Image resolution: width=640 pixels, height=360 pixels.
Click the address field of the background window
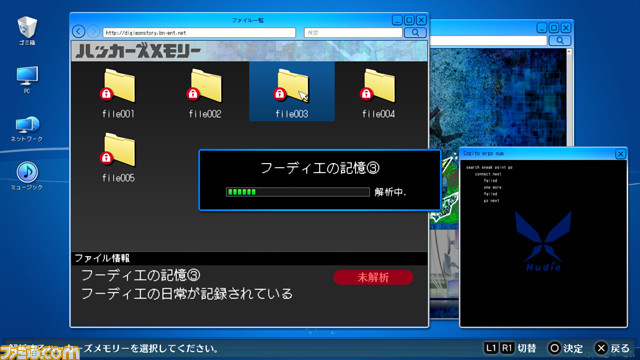click(488, 40)
